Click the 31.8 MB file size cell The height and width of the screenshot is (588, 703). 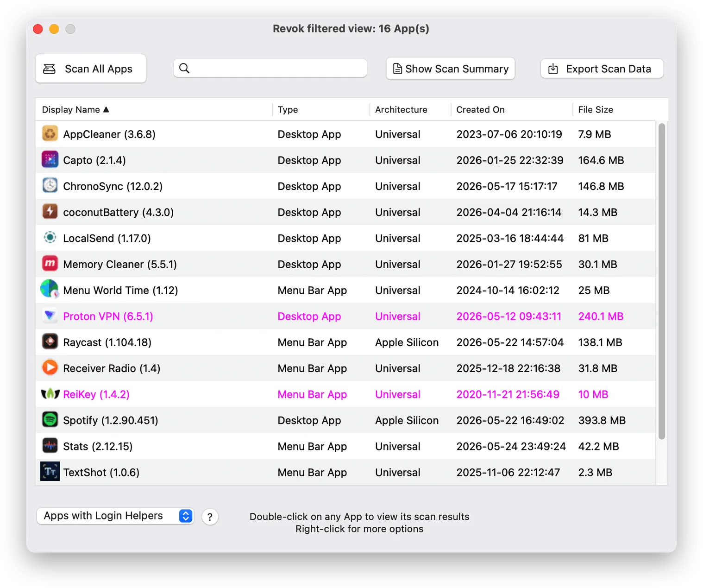(x=597, y=368)
